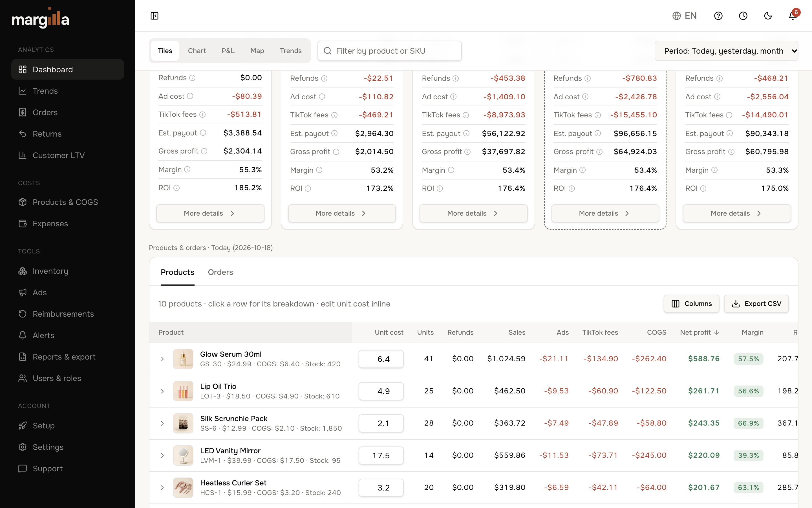The width and height of the screenshot is (812, 508).
Task: Expand the Heatless Curler Set row
Action: [x=162, y=487]
